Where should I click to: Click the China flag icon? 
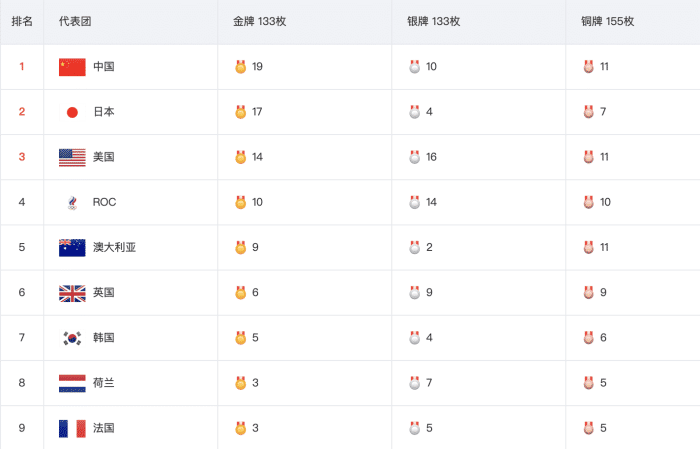coord(72,67)
